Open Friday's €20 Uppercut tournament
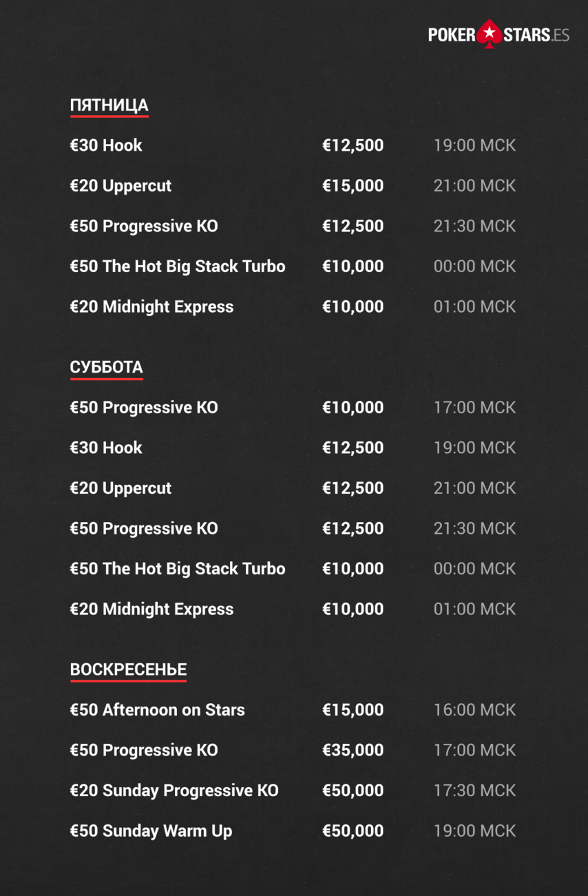The height and width of the screenshot is (896, 588). pyautogui.click(x=121, y=186)
